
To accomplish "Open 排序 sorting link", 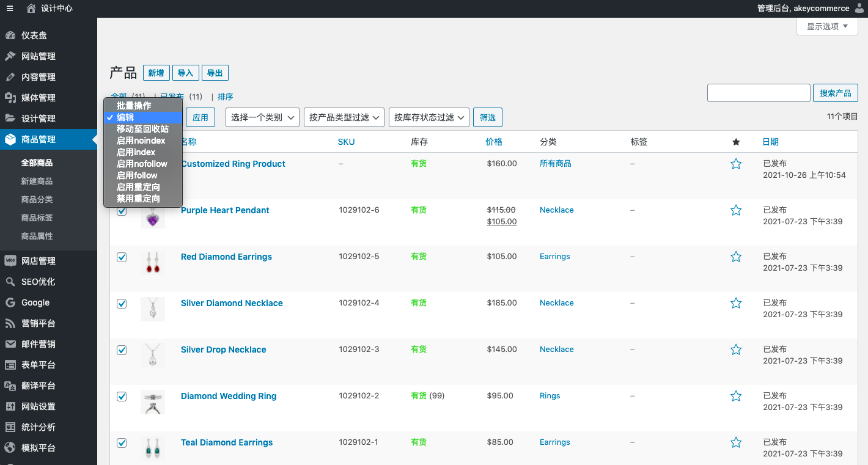I will point(225,97).
